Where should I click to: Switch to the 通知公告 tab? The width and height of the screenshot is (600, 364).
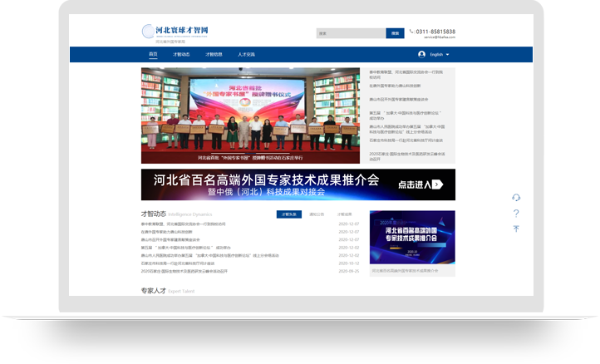317,214
